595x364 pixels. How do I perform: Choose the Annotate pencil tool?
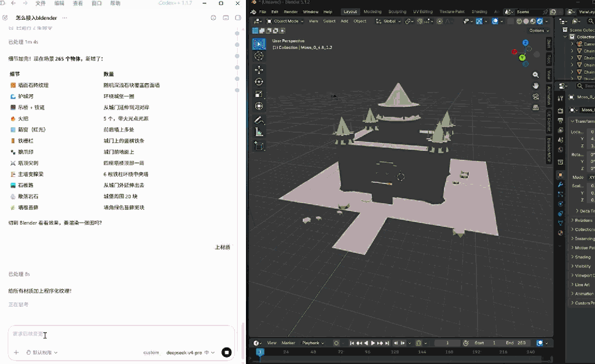259,120
